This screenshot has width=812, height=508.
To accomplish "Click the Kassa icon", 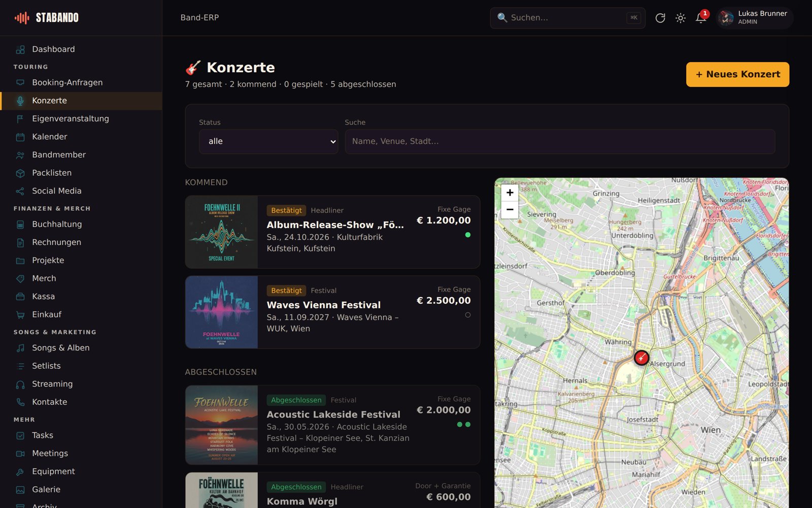I will 20,297.
